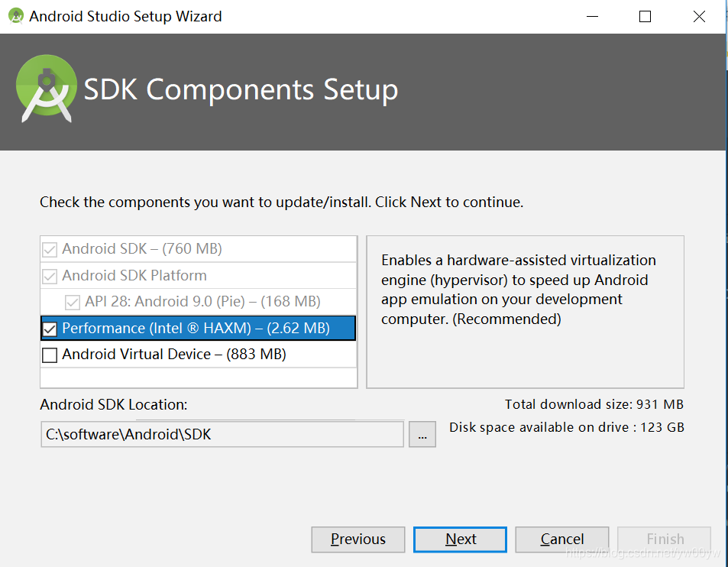The image size is (728, 567).
Task: Click the Disk space available: 123 GB label
Action: pyautogui.click(x=566, y=427)
